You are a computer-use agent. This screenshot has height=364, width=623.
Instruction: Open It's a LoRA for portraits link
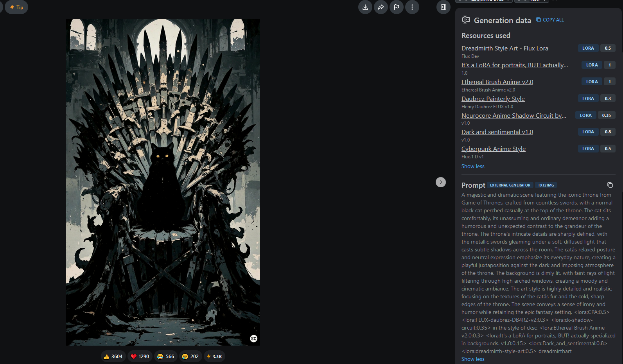(515, 65)
